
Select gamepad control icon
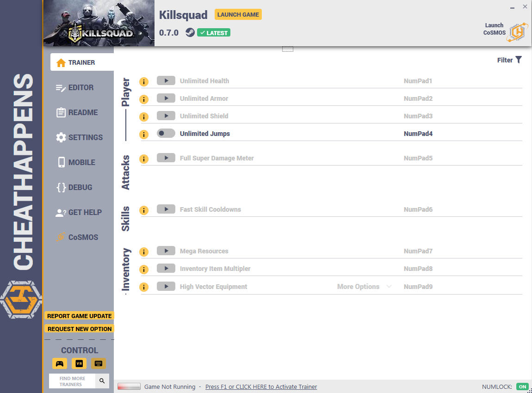[x=60, y=363]
